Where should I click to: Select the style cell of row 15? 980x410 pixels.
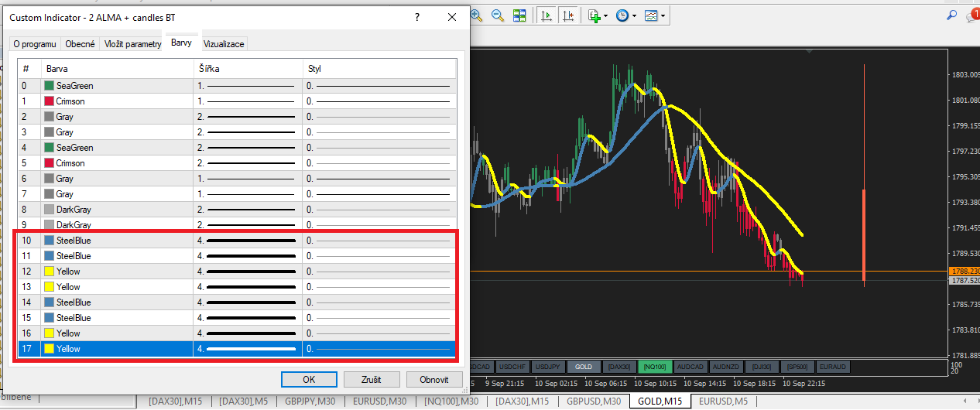(378, 318)
